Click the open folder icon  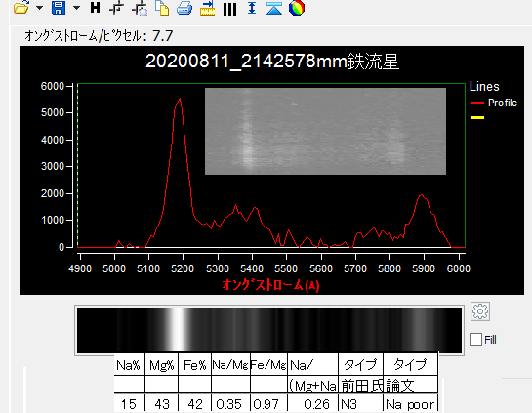21,8
